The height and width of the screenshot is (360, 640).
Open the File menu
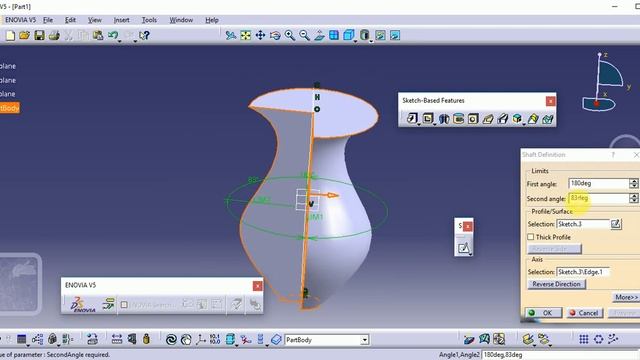pyautogui.click(x=48, y=20)
